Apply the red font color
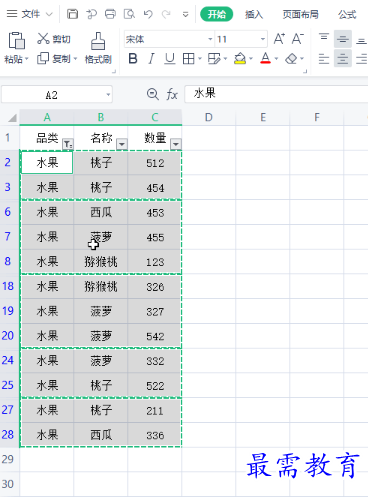368x497 pixels. click(265, 59)
